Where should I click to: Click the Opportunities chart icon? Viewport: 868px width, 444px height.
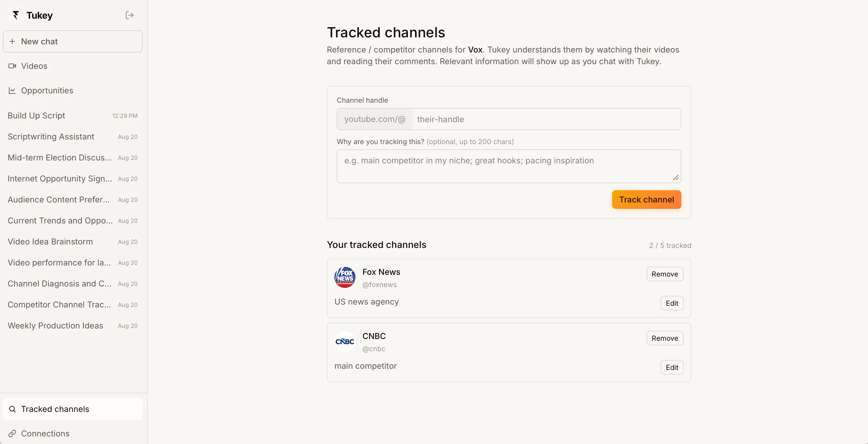pyautogui.click(x=12, y=90)
